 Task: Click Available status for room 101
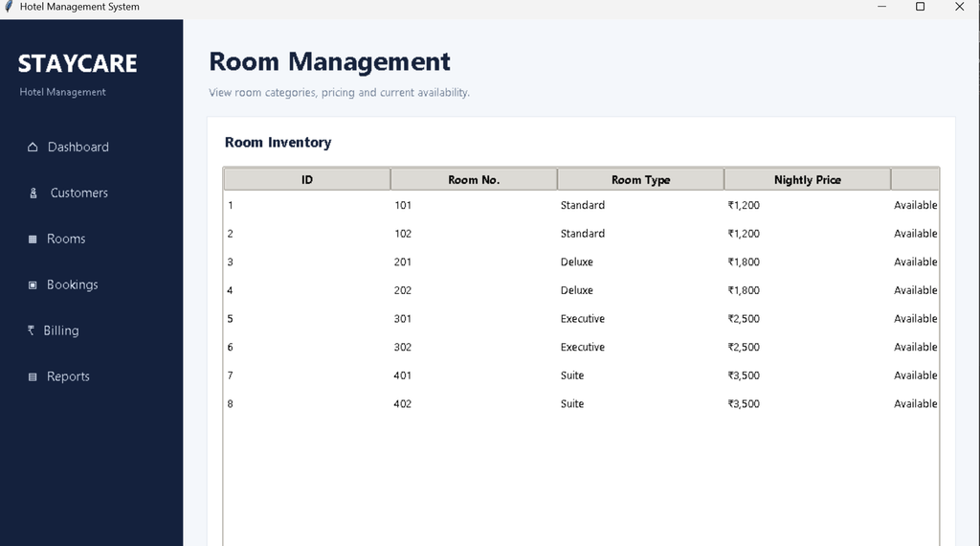[x=916, y=205]
